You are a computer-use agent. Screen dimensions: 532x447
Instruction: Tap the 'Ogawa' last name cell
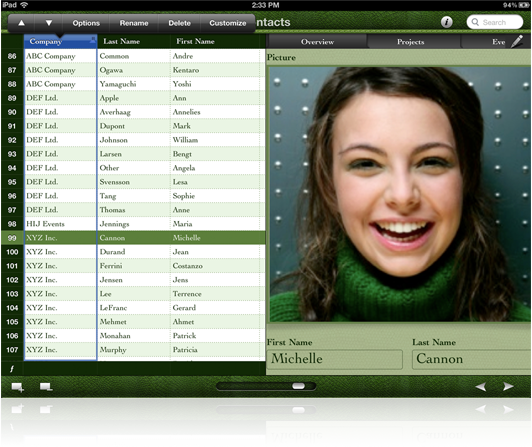[x=134, y=70]
